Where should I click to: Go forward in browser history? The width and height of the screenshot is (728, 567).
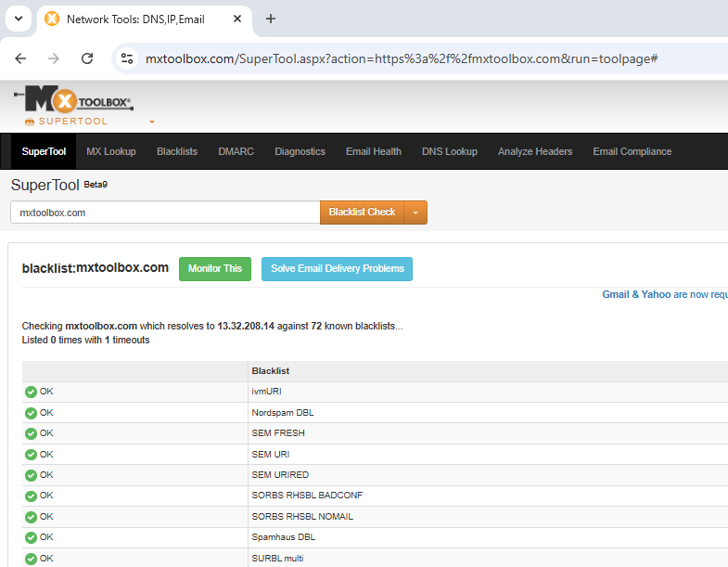54,58
